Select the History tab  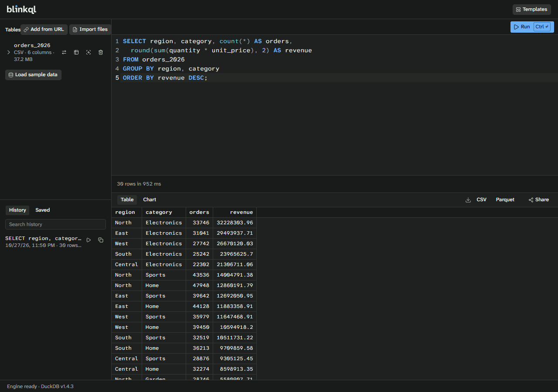pyautogui.click(x=17, y=210)
